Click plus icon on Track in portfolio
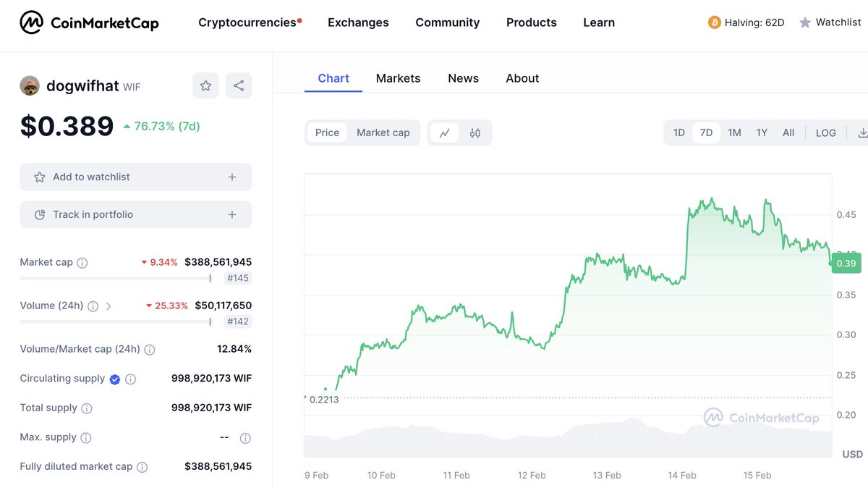The image size is (868, 488). coord(232,214)
